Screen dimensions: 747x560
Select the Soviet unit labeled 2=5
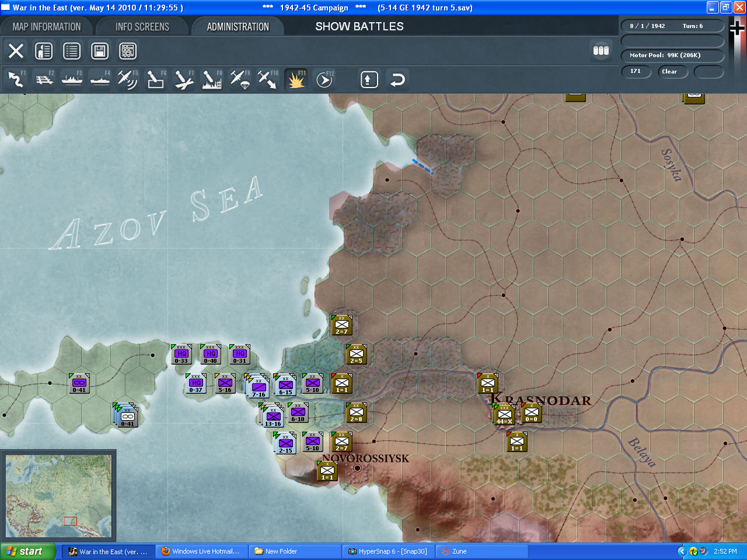357,354
